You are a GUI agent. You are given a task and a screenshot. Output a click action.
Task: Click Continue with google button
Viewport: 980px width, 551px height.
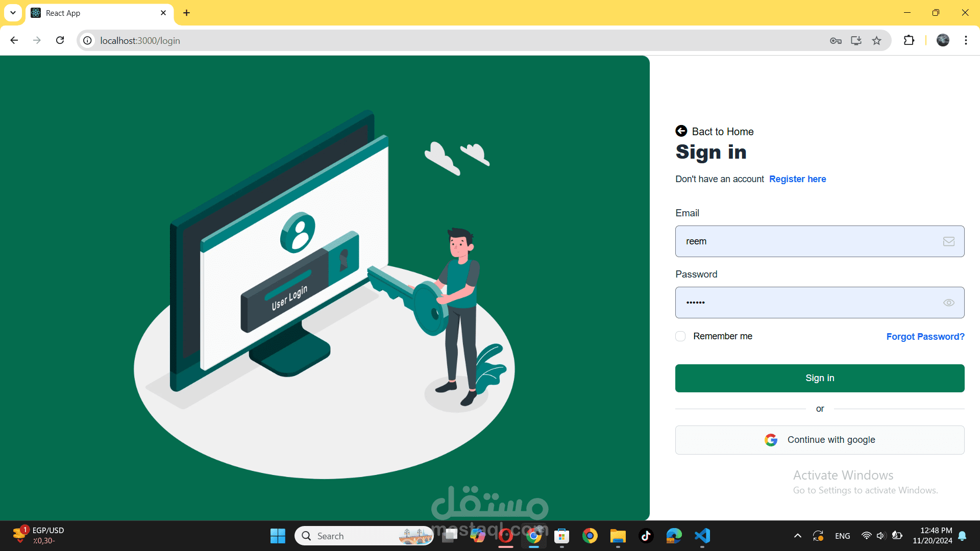pyautogui.click(x=819, y=440)
